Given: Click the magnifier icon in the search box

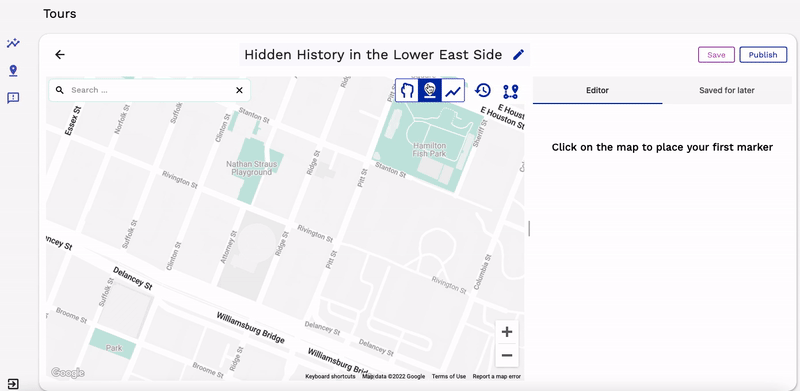Looking at the screenshot, I should pyautogui.click(x=60, y=90).
